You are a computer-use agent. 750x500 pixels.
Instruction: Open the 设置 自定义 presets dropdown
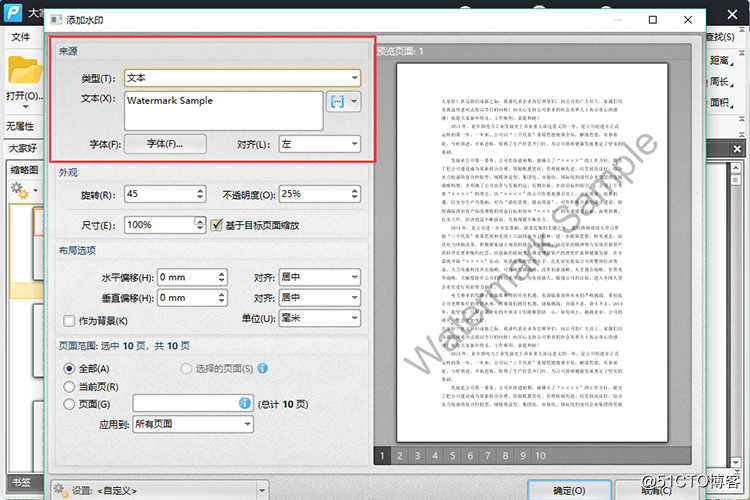262,490
